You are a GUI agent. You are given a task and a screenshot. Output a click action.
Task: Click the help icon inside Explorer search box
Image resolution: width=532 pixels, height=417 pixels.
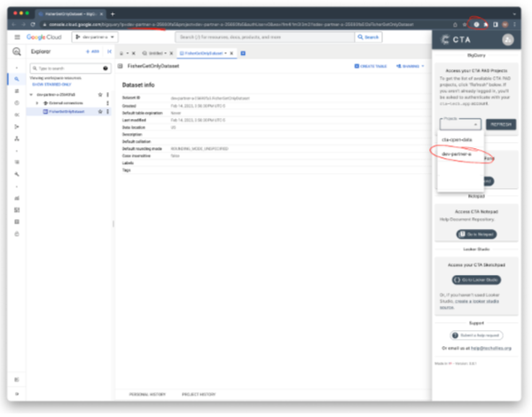coord(106,68)
